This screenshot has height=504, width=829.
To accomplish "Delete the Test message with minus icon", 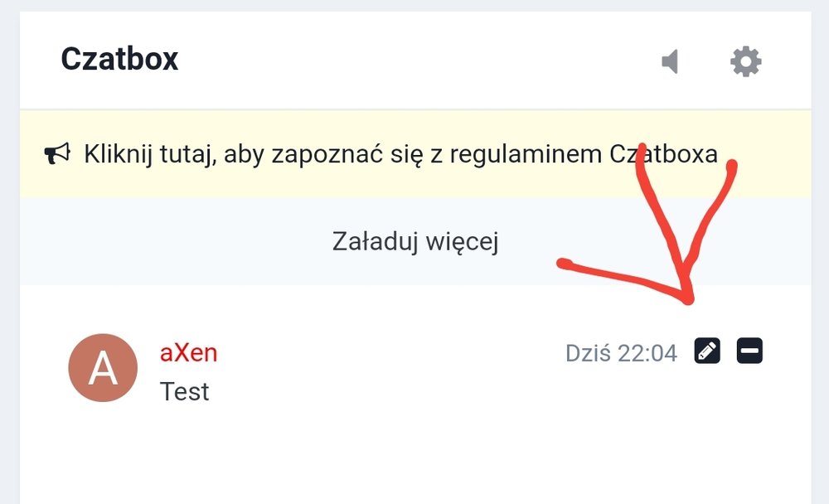I will click(749, 351).
